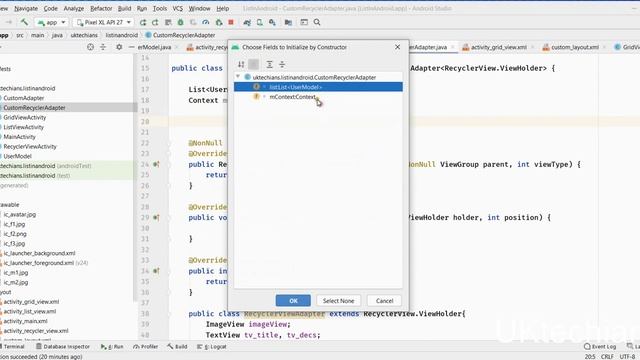
Task: Select the list:List<UserModel> field
Action: click(x=318, y=87)
